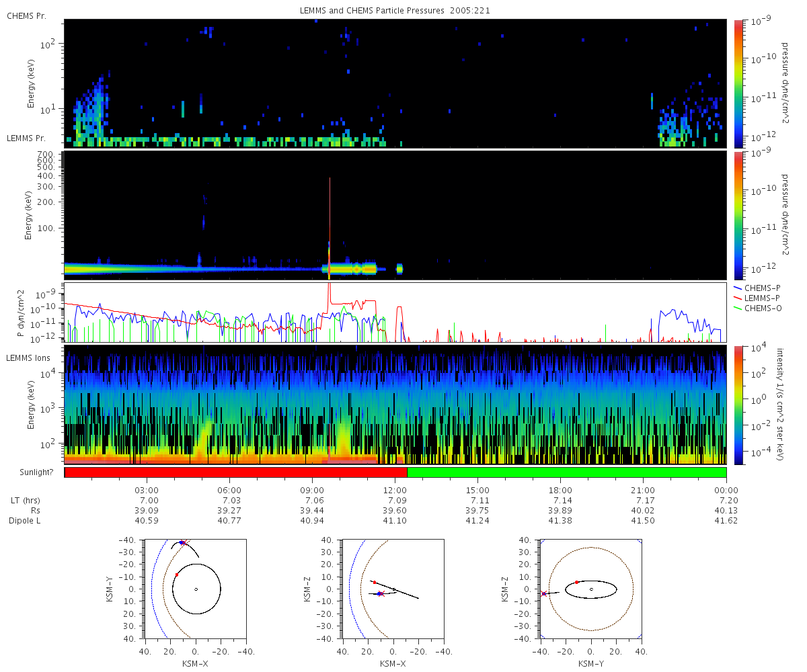Click the LEMMS Ions intensity colorbar
This screenshot has height=672, width=807.
tap(738, 405)
